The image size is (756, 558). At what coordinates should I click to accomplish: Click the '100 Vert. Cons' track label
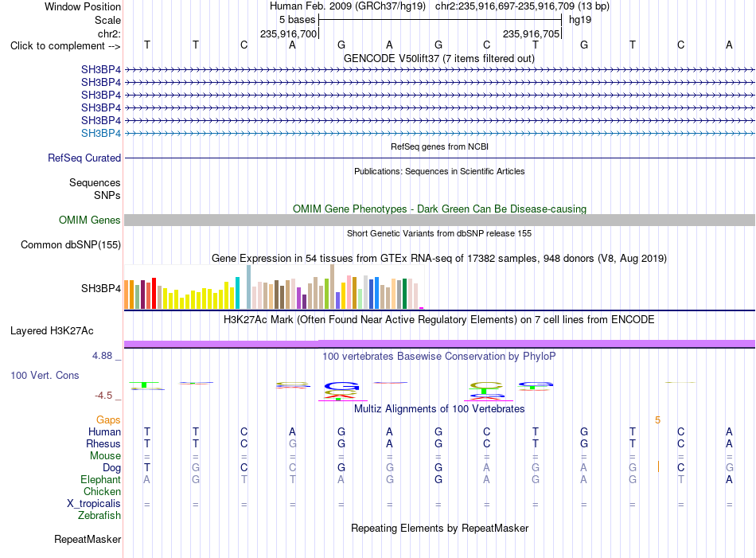coord(45,375)
